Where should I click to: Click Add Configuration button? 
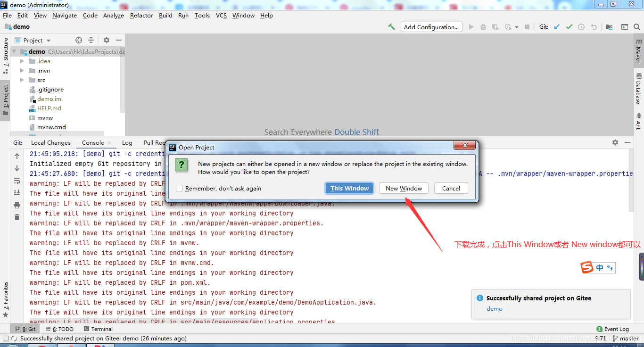click(431, 27)
